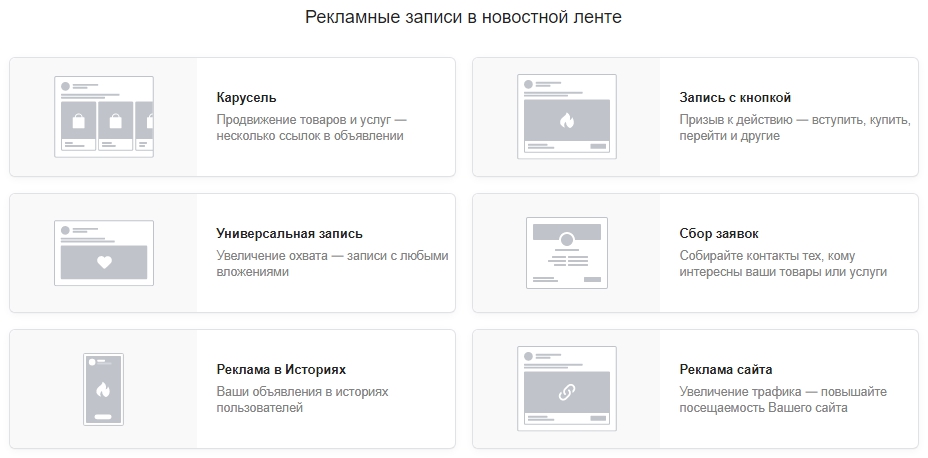The height and width of the screenshot is (458, 928).
Task: Click the Запись с кнопкой flame illustration
Action: point(567,117)
